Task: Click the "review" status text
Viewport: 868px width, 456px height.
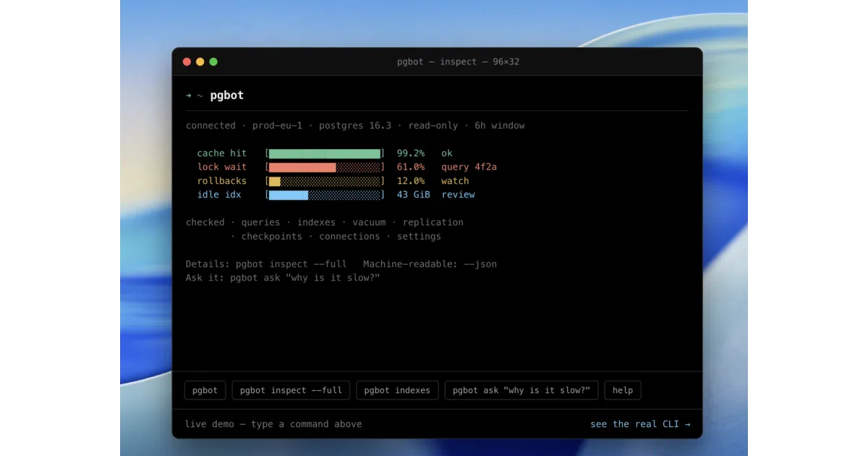Action: (x=458, y=195)
